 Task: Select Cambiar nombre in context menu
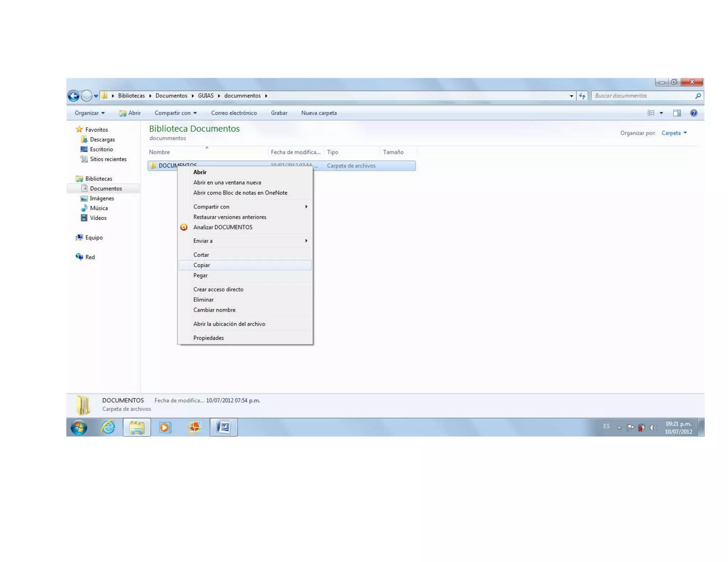(214, 310)
